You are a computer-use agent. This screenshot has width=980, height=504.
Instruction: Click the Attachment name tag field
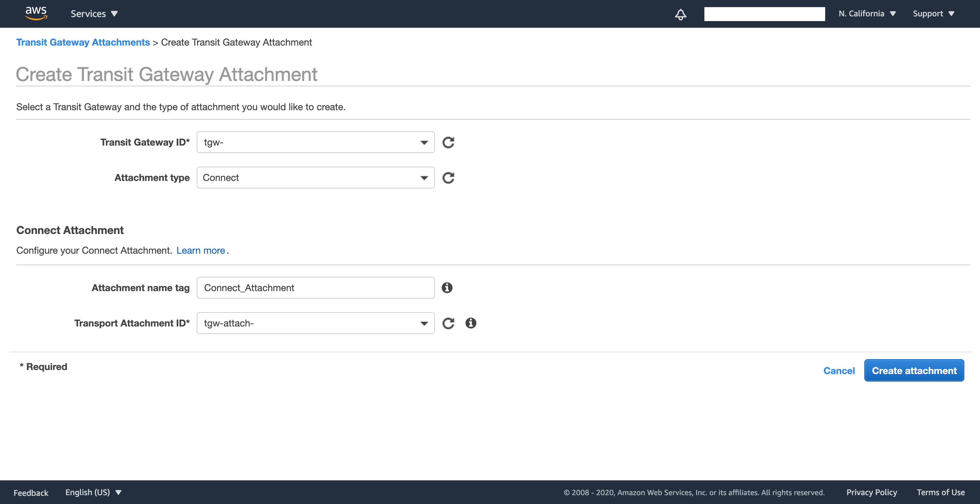(x=315, y=288)
